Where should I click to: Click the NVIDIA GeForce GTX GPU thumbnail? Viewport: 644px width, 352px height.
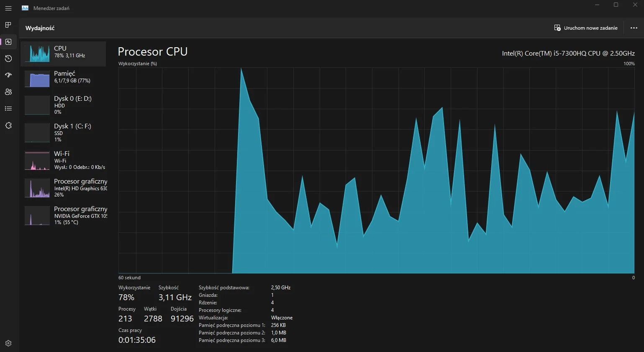point(37,216)
